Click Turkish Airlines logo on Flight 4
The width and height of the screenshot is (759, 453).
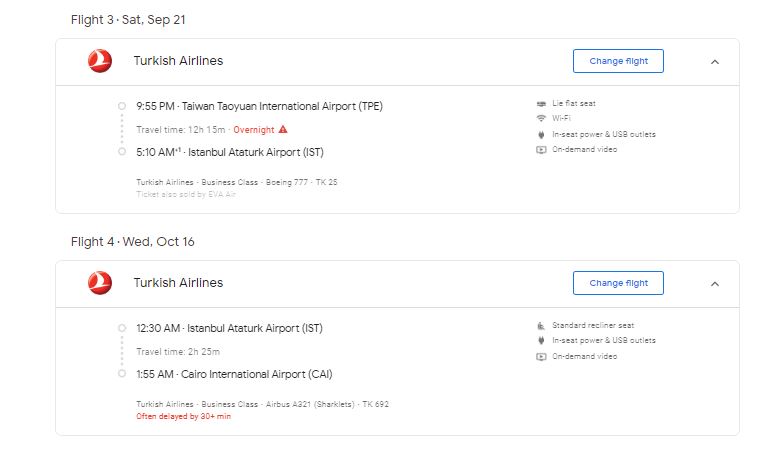click(100, 283)
